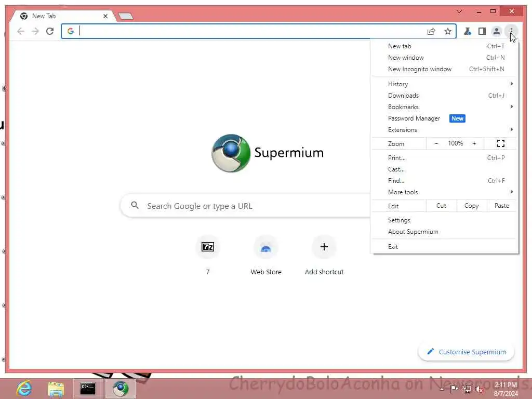Open About Supermium
Viewport: 532px width, 399px height.
coord(445,232)
